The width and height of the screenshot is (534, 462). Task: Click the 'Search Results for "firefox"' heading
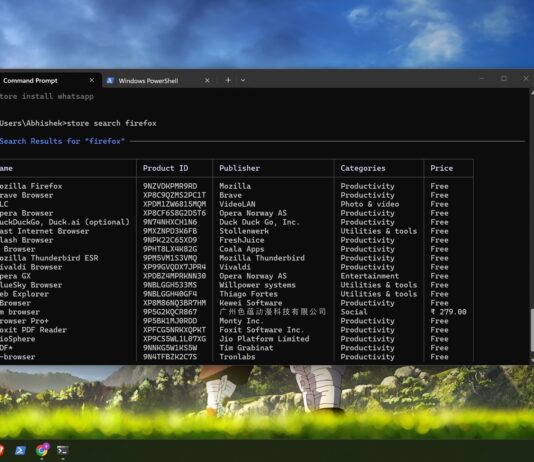pos(62,141)
